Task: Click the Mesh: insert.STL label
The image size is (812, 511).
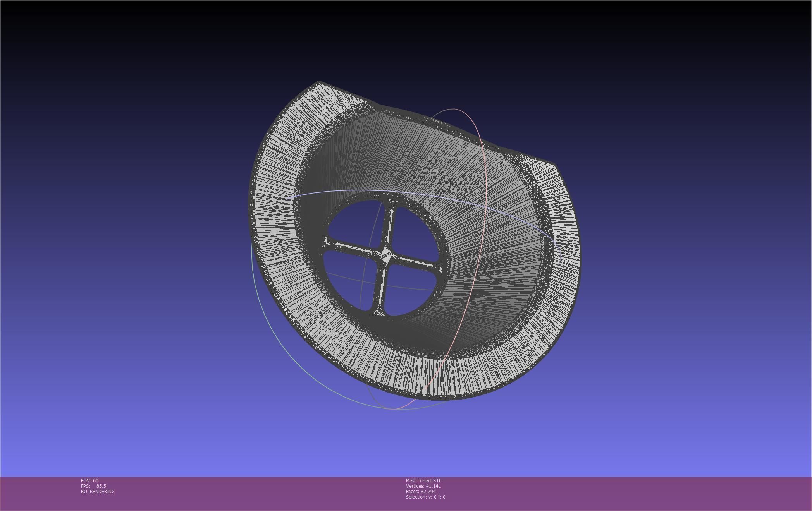Action: (423, 480)
